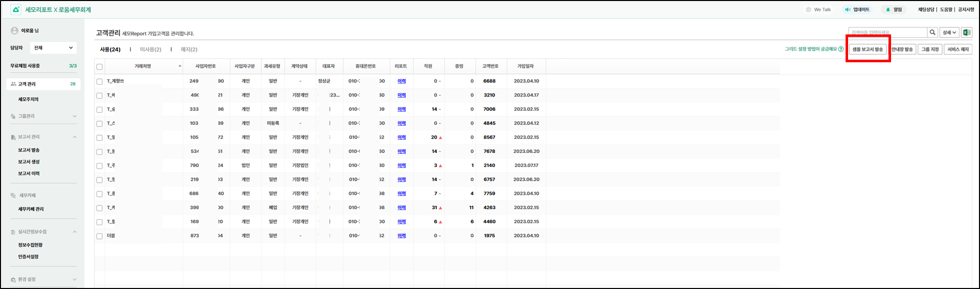Check the box for T_계향쓰 row
Screen dimensions: 980x289
click(100, 81)
